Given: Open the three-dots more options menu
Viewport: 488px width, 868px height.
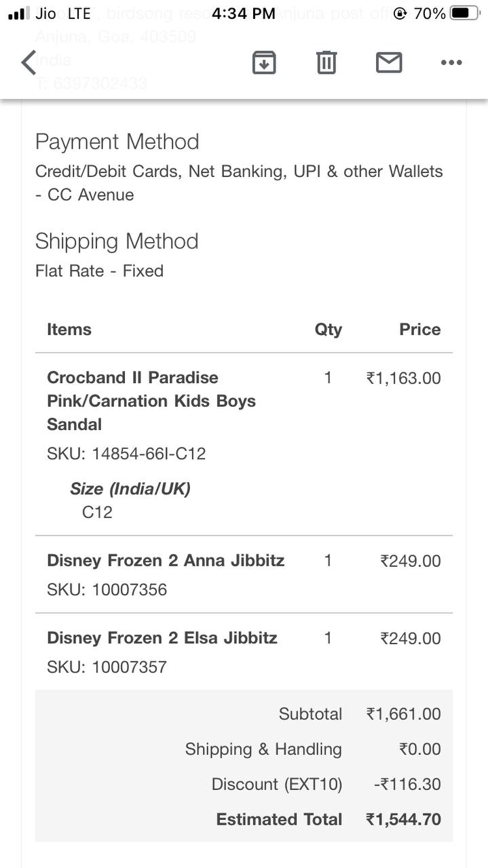Looking at the screenshot, I should (451, 62).
